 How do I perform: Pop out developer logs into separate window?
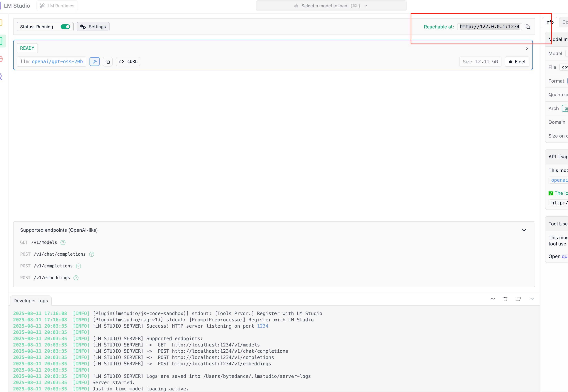point(518,299)
